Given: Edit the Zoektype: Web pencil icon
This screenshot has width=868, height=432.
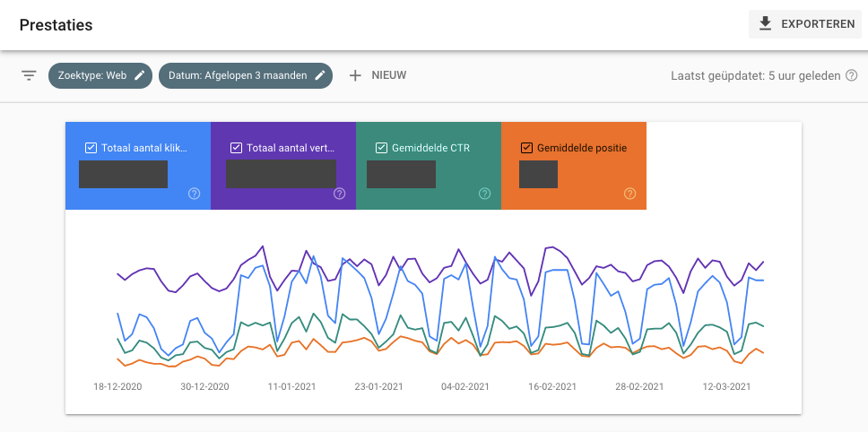Looking at the screenshot, I should click(140, 76).
